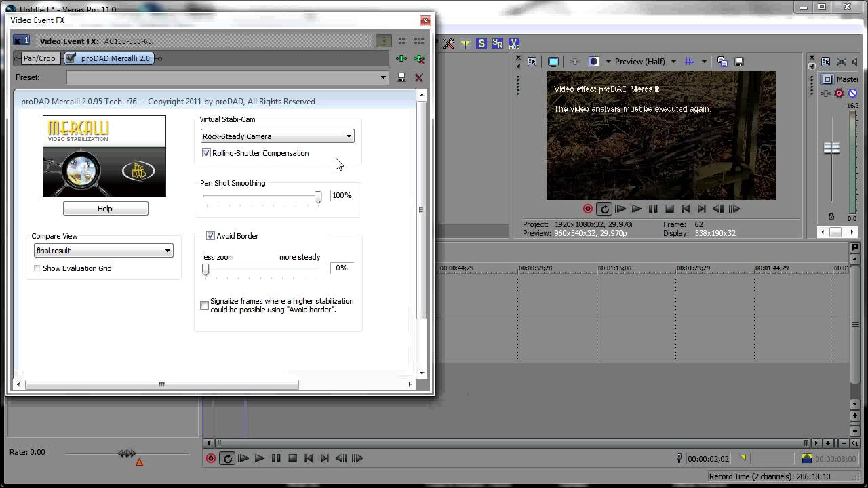Click the Master automation settings gear icon
This screenshot has height=488, width=868.
840,94
